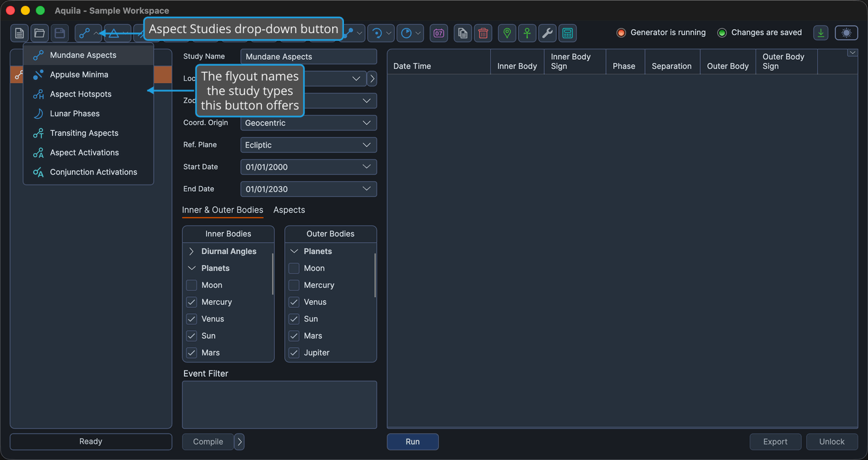Enable Mercury checkbox in Outer Bodies
This screenshot has height=460, width=868.
(x=294, y=285)
